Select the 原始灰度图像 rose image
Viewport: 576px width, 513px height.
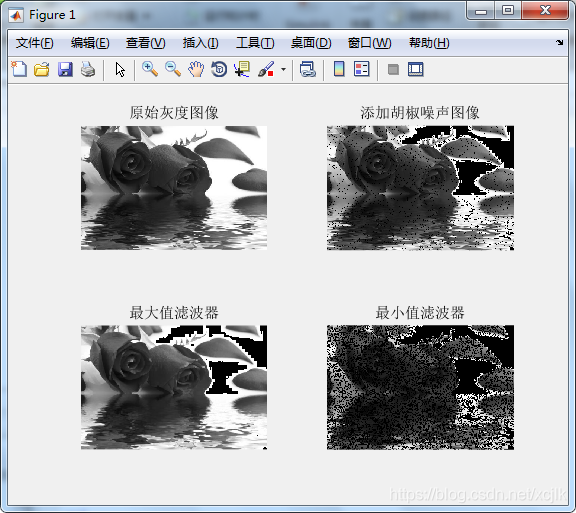click(x=174, y=188)
